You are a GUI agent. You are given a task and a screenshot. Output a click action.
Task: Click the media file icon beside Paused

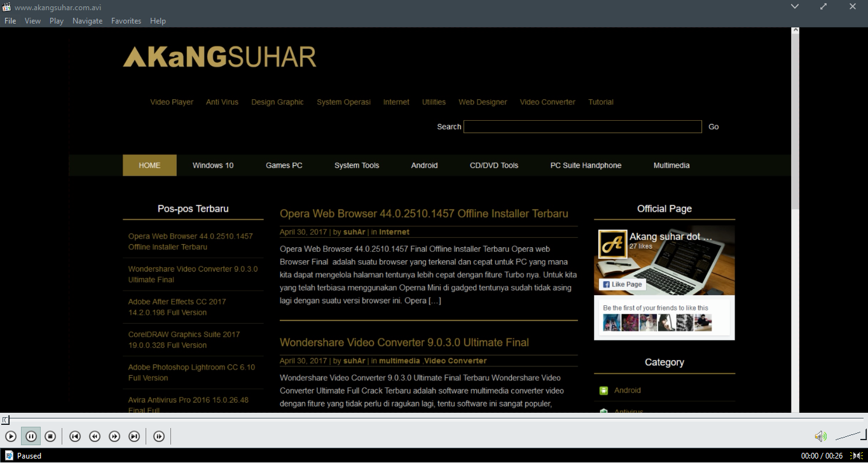pos(9,455)
